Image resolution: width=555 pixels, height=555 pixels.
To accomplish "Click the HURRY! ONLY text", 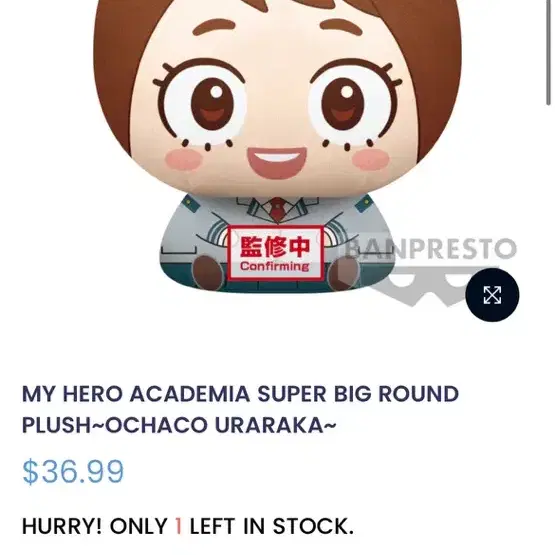I will point(95,526).
